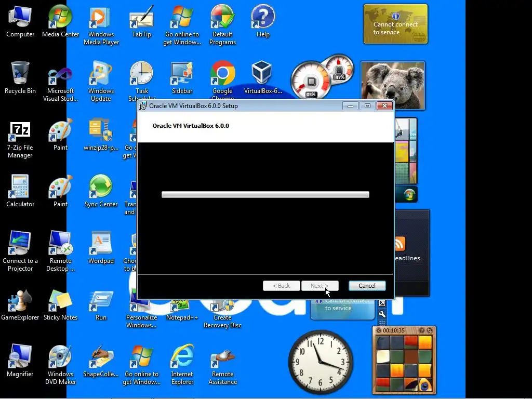Open Remote Desktop shortcut
The height and width of the screenshot is (399, 532).
pos(60,252)
